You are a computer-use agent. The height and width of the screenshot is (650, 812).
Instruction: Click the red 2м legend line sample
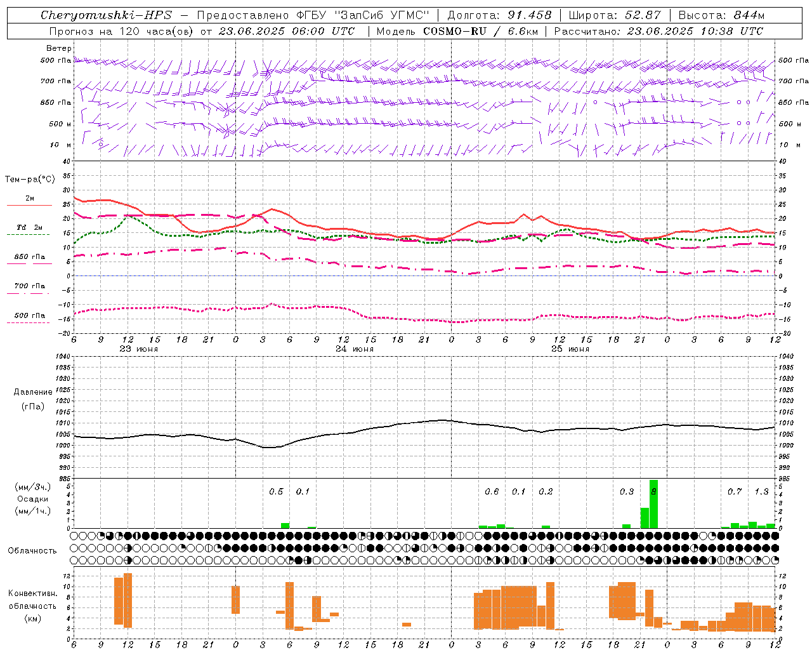pos(29,205)
